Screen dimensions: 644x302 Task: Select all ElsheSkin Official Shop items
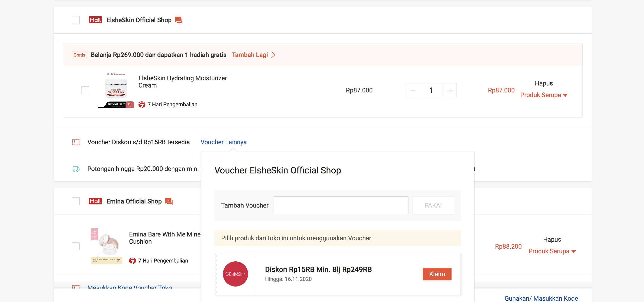coord(76,20)
